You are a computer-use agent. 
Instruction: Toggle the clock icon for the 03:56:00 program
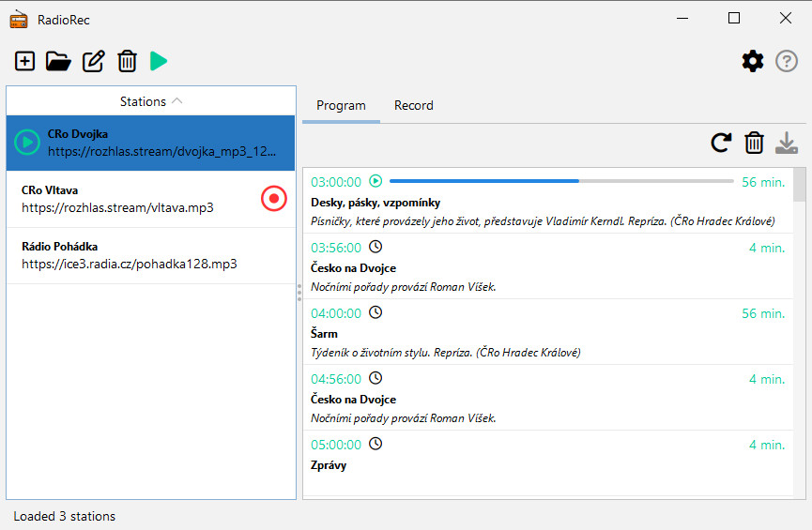click(x=375, y=247)
